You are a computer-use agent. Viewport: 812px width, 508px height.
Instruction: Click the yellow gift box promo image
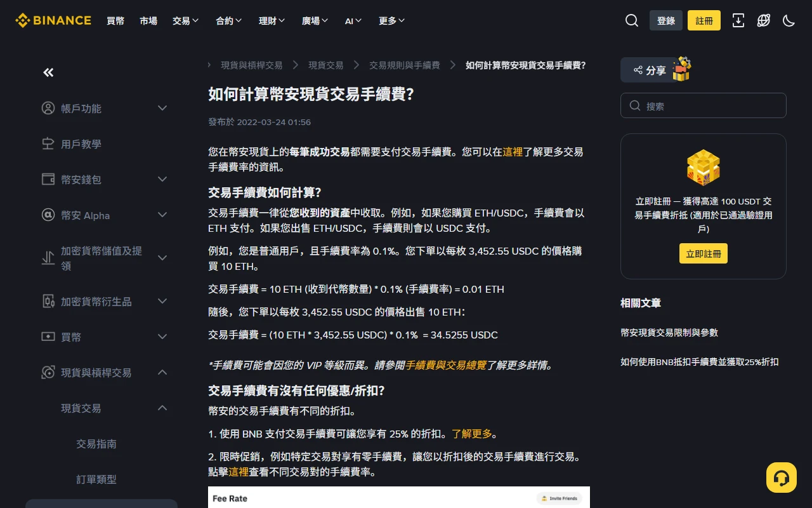(x=704, y=168)
